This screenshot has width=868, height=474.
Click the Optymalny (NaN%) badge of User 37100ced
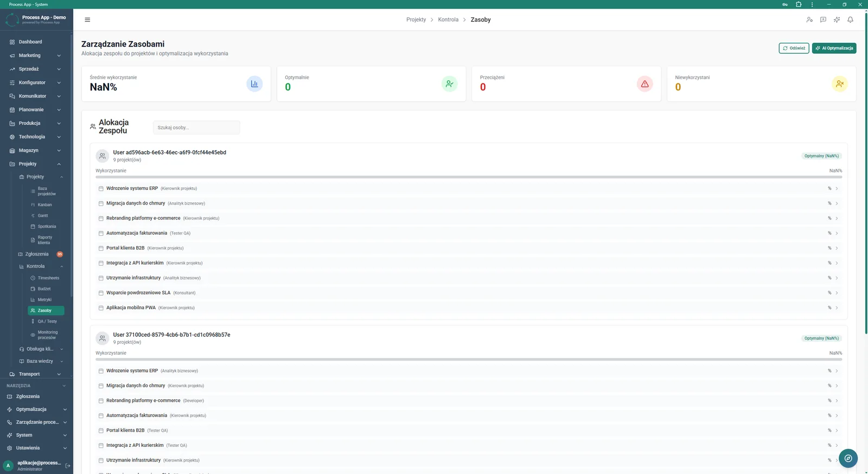point(821,338)
